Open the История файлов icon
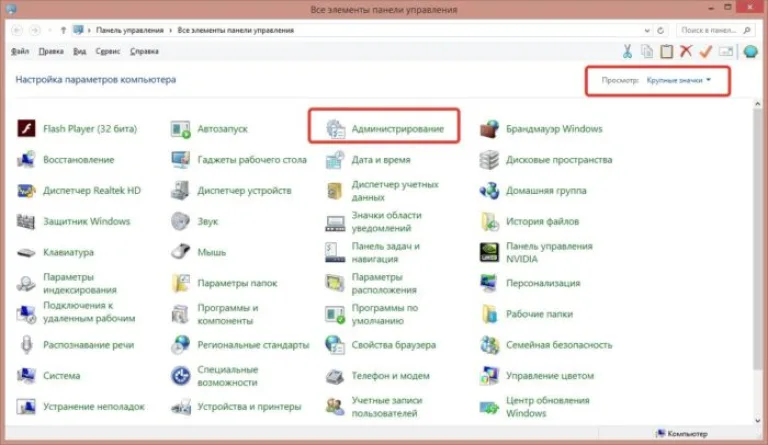Screen dimensions: 768x445 tap(489, 221)
